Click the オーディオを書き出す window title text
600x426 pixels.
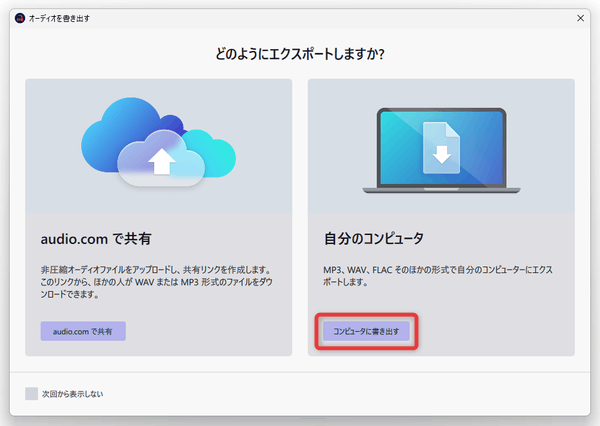click(59, 18)
